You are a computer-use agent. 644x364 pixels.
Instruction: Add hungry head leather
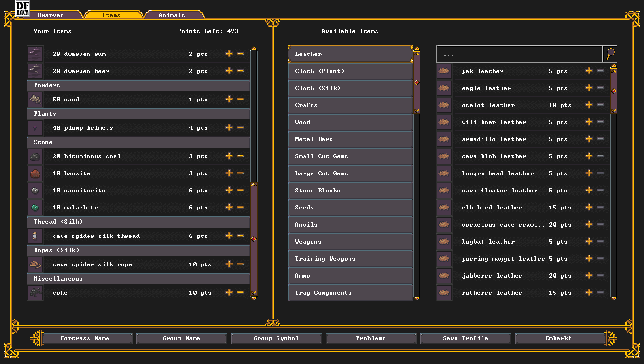click(x=589, y=173)
